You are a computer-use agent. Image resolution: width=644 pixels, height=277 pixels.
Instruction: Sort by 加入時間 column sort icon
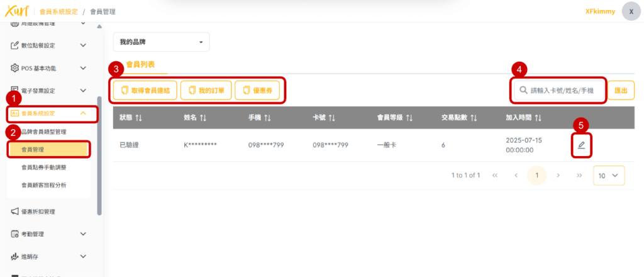(x=538, y=118)
